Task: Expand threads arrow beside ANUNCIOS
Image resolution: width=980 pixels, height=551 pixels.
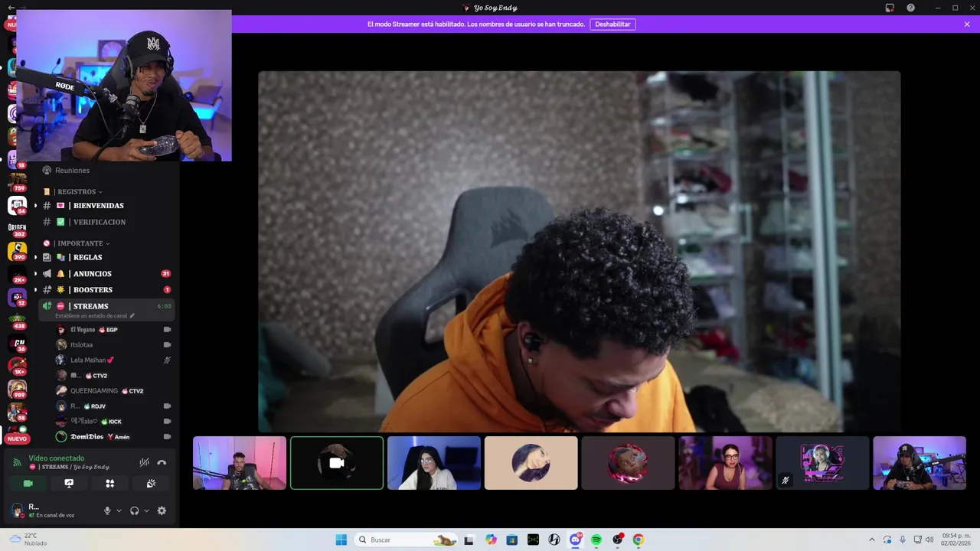Action: tap(35, 273)
